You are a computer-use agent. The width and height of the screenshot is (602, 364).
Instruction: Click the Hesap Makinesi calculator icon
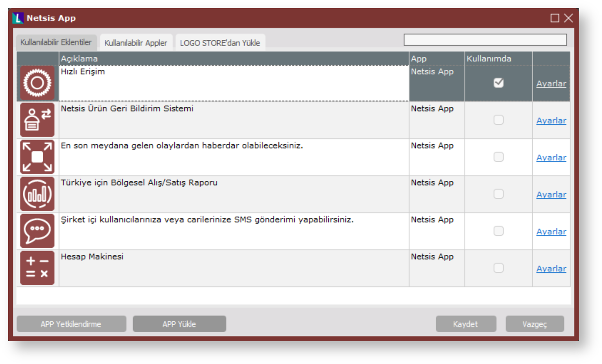pos(37,268)
